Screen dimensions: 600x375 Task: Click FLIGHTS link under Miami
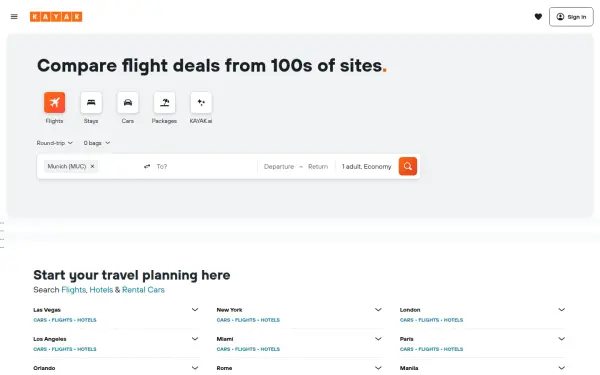click(246, 349)
